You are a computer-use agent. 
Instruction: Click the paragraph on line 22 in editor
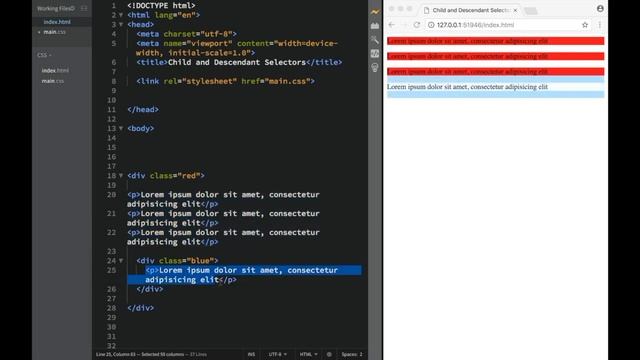pyautogui.click(x=223, y=237)
